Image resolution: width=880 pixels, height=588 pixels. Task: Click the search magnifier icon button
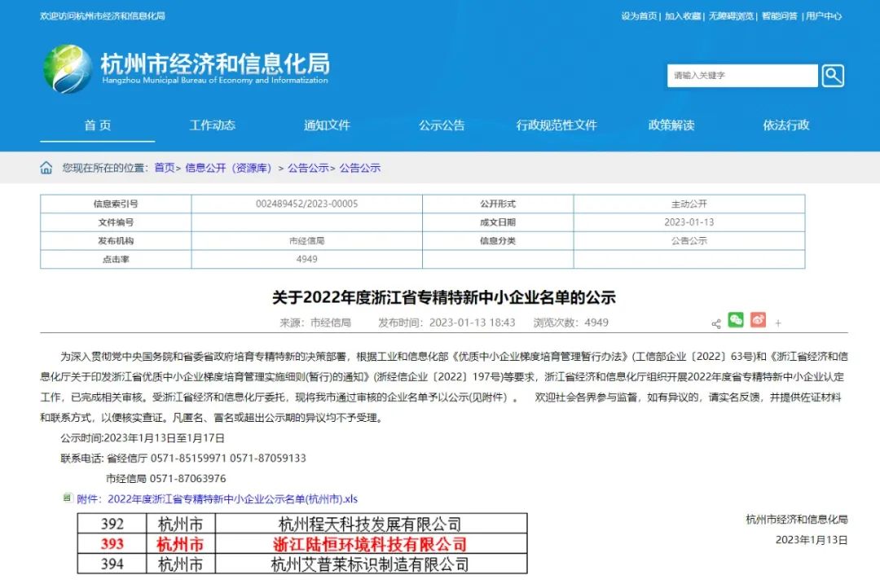pyautogui.click(x=833, y=76)
